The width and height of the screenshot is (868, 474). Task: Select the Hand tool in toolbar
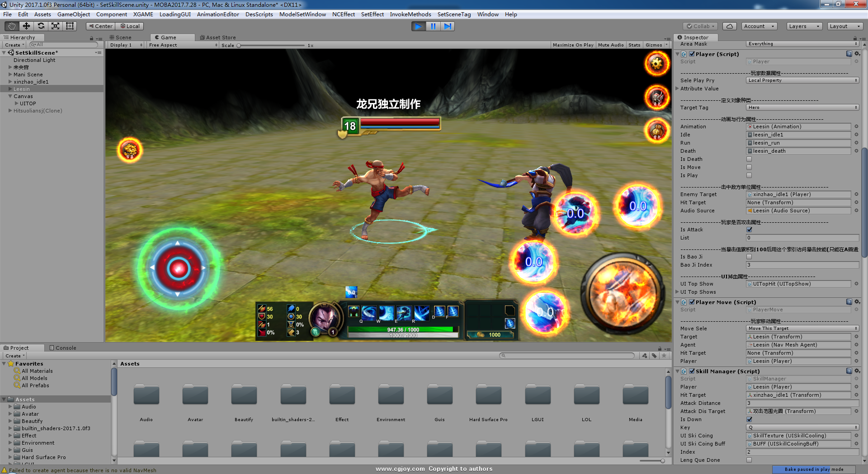12,26
